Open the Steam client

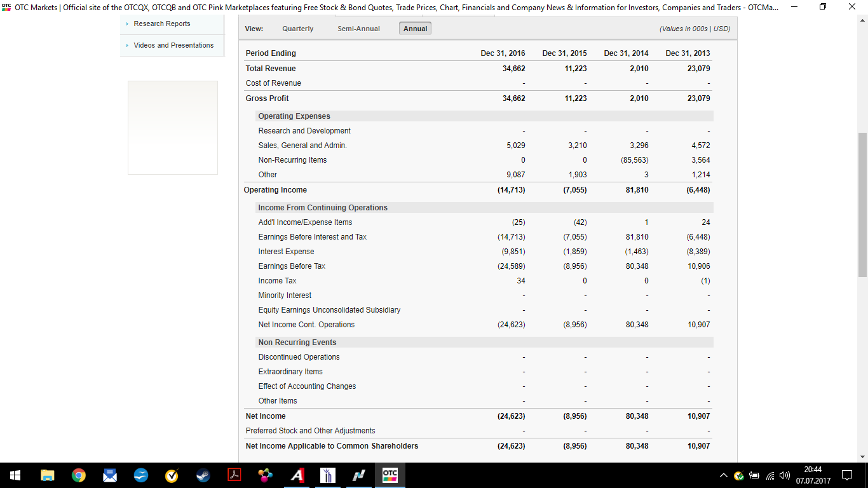coord(203,475)
